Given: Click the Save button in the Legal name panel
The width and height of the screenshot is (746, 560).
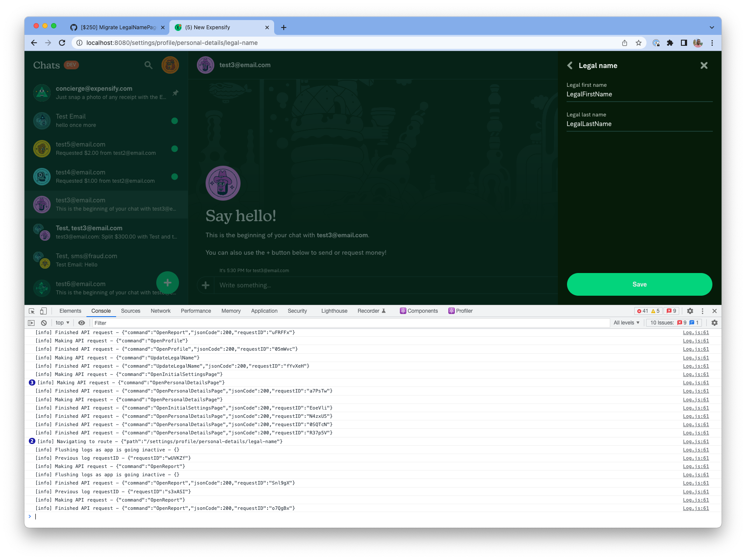Looking at the screenshot, I should (x=639, y=284).
